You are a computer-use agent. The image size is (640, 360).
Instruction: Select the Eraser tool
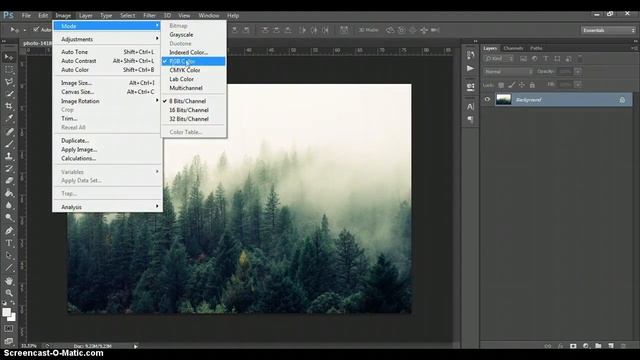pos(9,180)
